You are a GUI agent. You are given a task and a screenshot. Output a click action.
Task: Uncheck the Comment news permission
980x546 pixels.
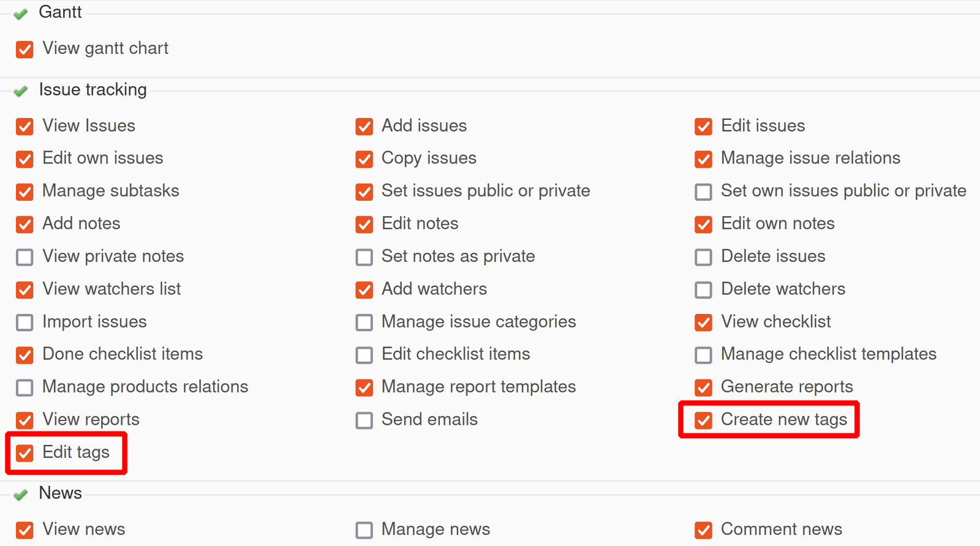pos(703,530)
